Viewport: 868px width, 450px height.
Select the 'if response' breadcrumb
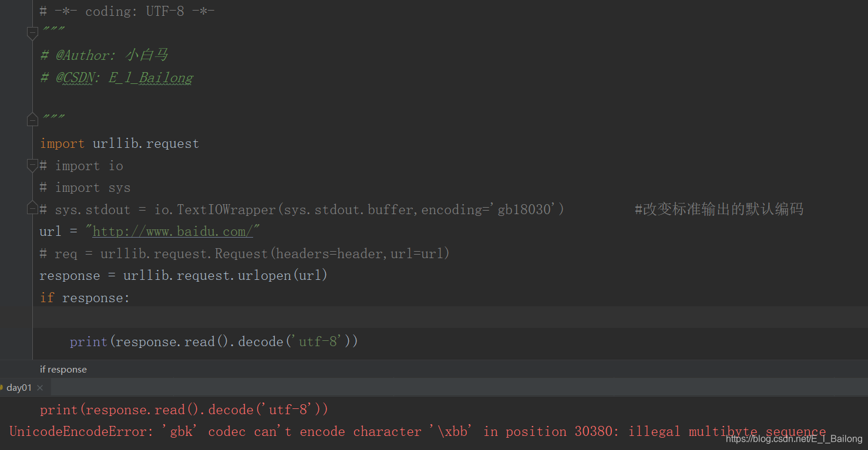point(63,369)
